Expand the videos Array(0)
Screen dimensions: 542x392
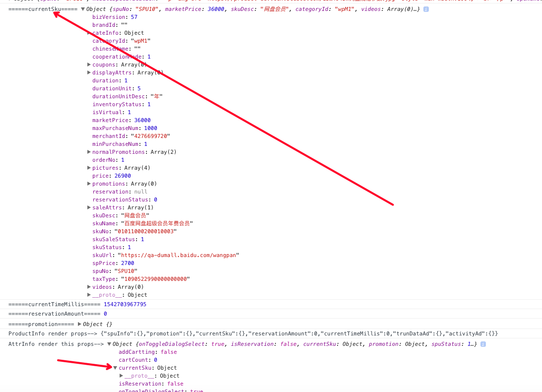89,287
